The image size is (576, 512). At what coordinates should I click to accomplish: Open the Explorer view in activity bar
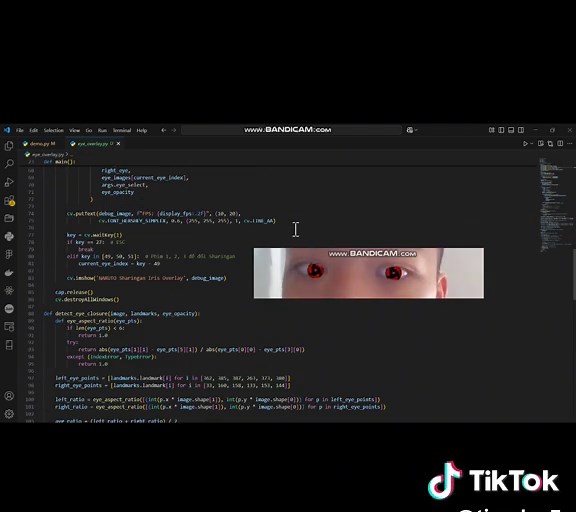(x=9, y=146)
